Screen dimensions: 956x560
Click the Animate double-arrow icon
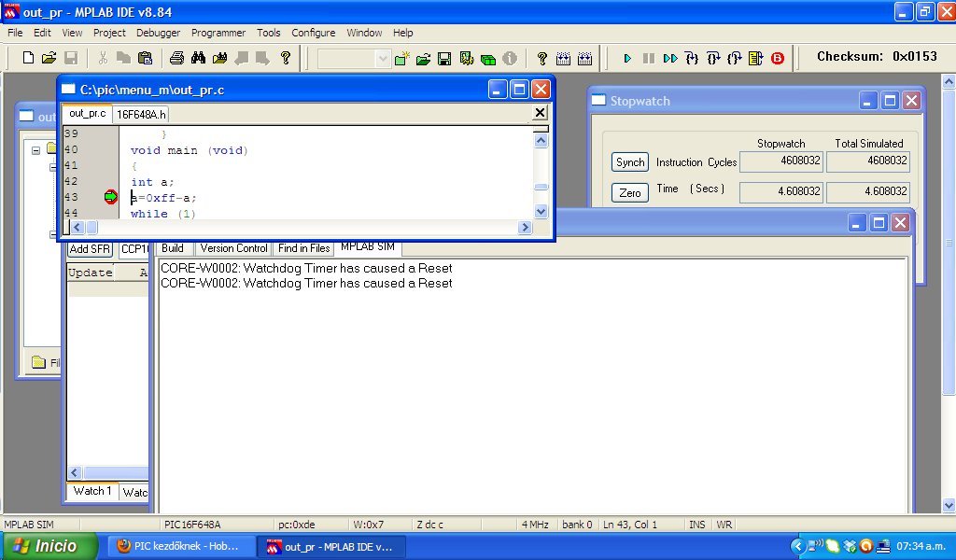pos(670,59)
